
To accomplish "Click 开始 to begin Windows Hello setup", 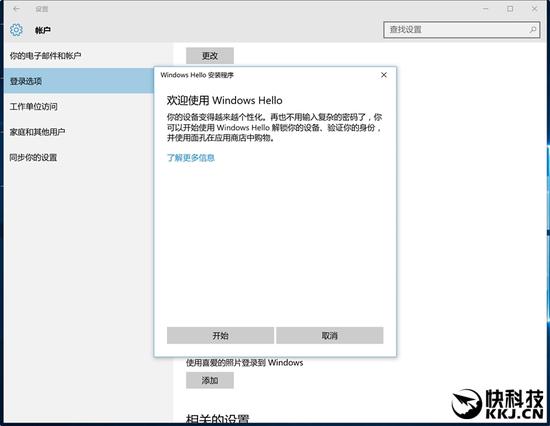I will pyautogui.click(x=220, y=335).
